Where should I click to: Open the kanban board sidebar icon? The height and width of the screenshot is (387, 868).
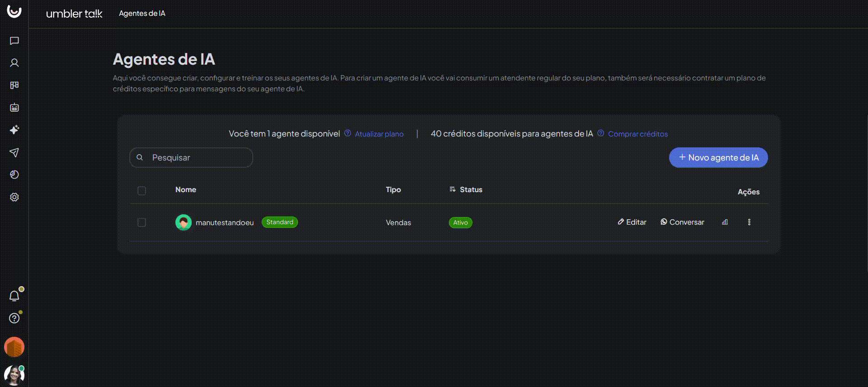[14, 85]
